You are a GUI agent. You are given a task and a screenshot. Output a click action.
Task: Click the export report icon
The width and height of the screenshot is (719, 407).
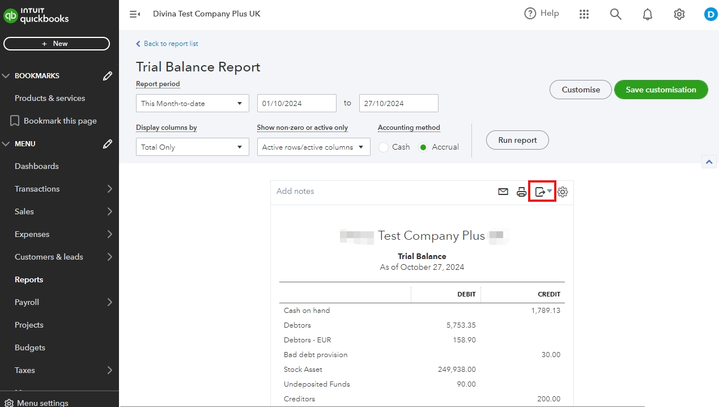click(x=541, y=192)
